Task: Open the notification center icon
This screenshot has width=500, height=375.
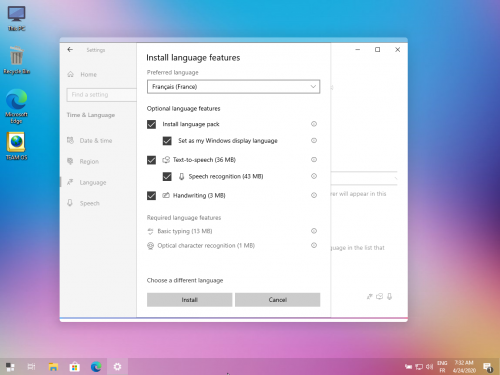Action: click(x=488, y=367)
